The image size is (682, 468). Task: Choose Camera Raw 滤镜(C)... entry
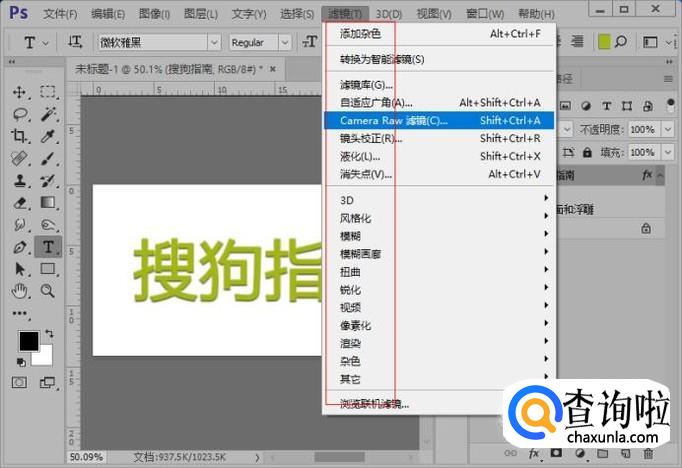click(x=439, y=120)
